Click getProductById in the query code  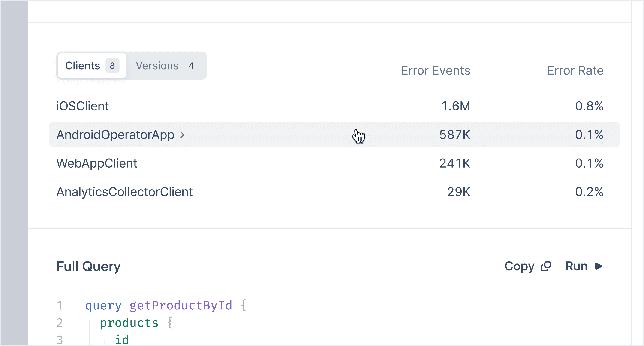click(x=181, y=306)
